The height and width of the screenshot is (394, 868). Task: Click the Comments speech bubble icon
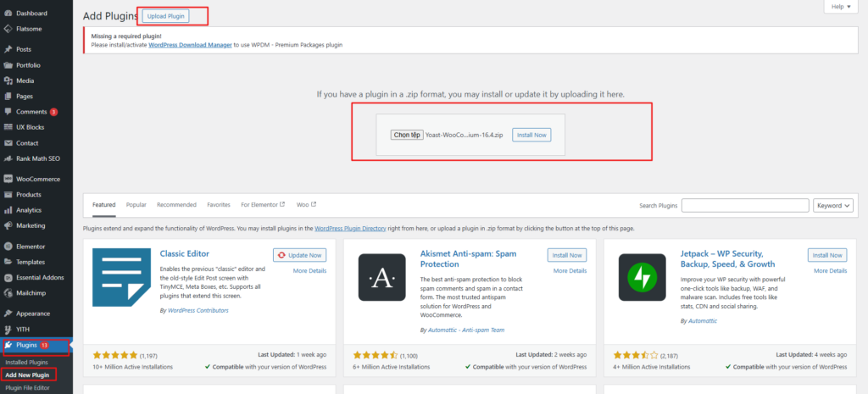[8, 112]
